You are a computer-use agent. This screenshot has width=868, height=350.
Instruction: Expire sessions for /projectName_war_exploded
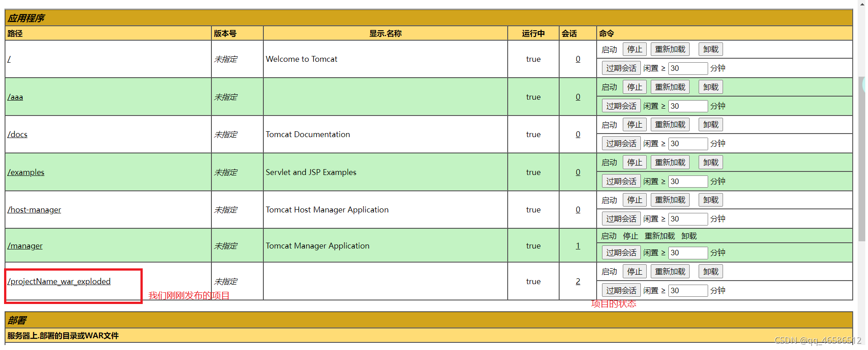621,290
